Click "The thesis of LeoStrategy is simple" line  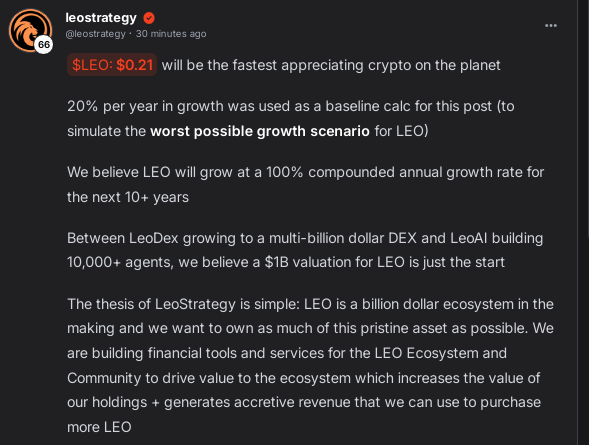[310, 304]
